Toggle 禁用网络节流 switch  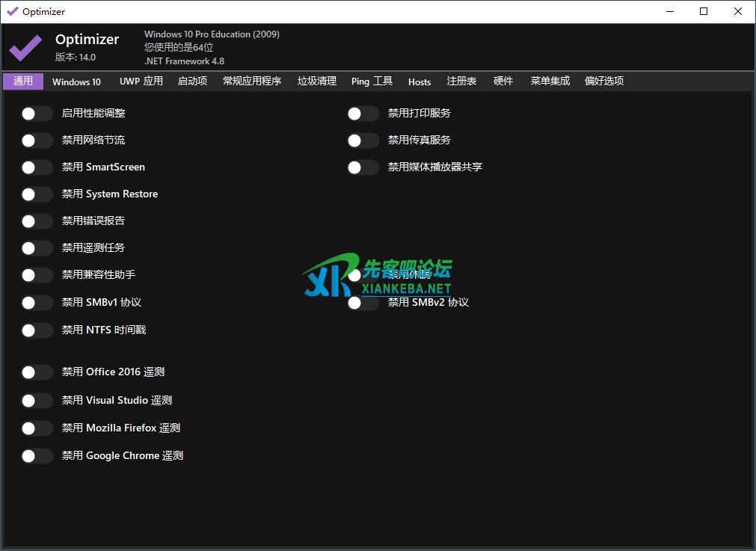click(37, 141)
